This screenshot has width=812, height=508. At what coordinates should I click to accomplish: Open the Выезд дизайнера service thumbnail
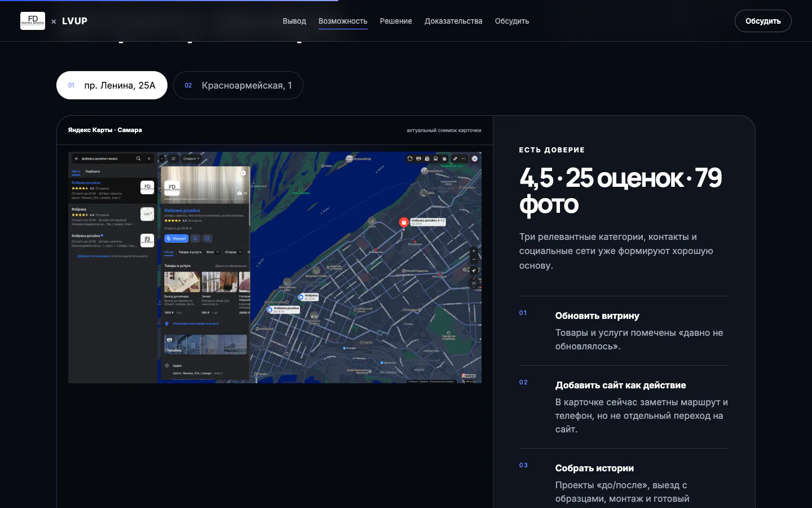pos(182,282)
